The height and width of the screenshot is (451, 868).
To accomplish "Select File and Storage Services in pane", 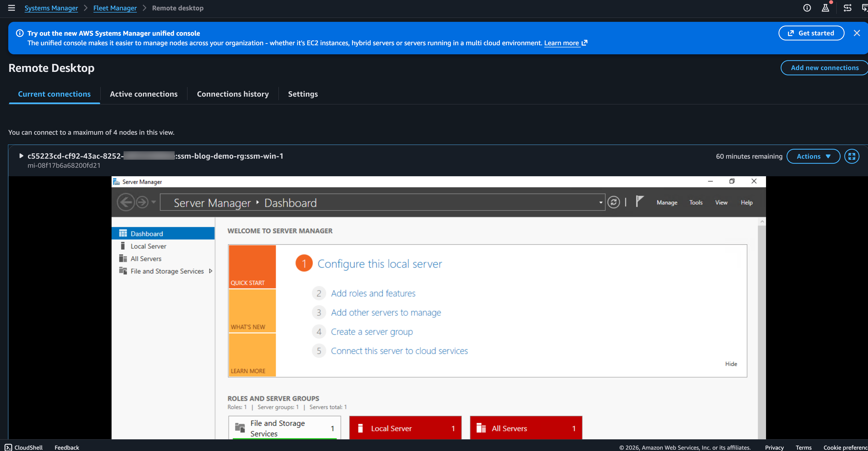I will pyautogui.click(x=163, y=271).
